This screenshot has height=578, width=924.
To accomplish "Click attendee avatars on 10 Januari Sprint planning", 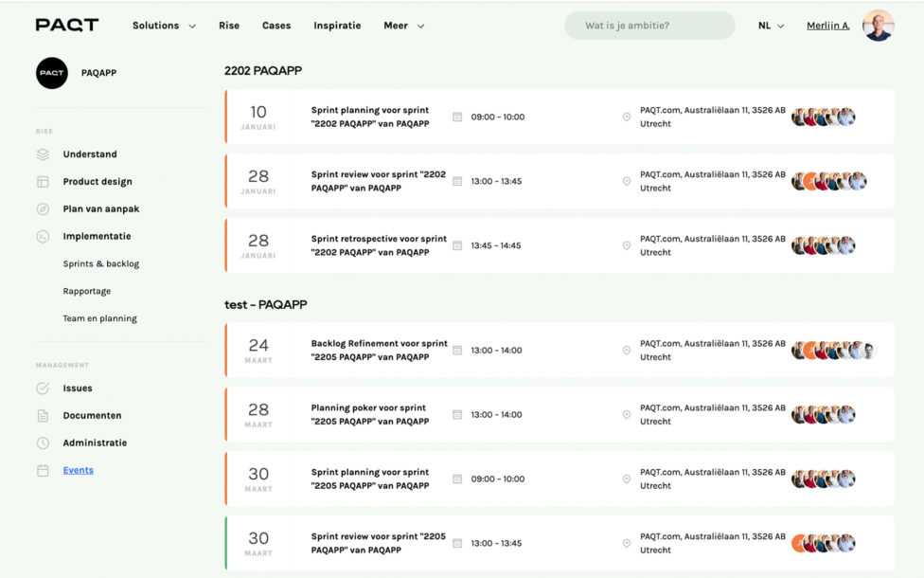I will pos(824,117).
